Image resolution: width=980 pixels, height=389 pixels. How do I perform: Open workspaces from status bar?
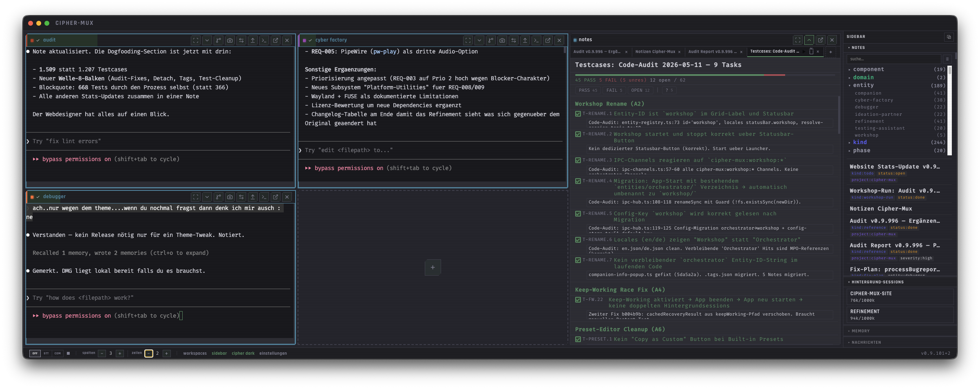pyautogui.click(x=195, y=354)
